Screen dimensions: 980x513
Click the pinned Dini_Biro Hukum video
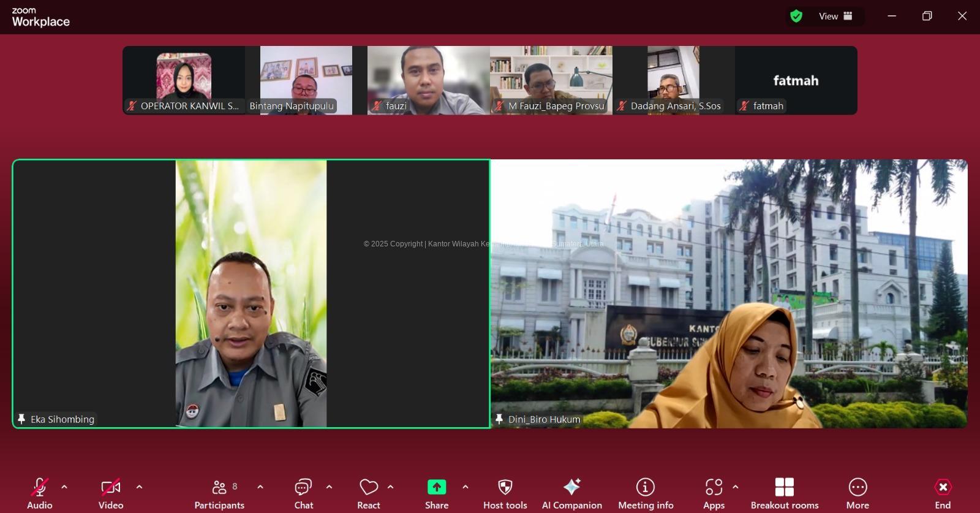pyautogui.click(x=729, y=294)
